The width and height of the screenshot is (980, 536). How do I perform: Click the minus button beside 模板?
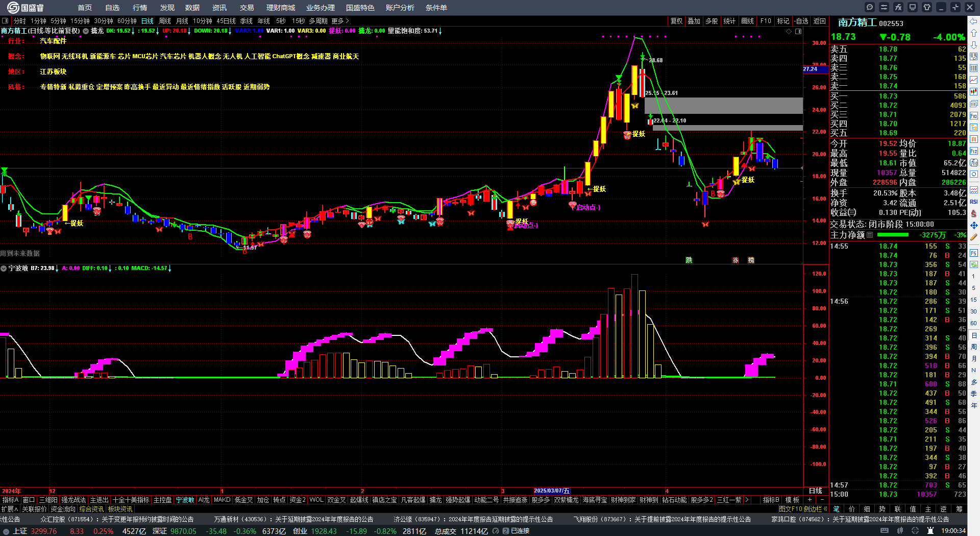click(x=822, y=500)
